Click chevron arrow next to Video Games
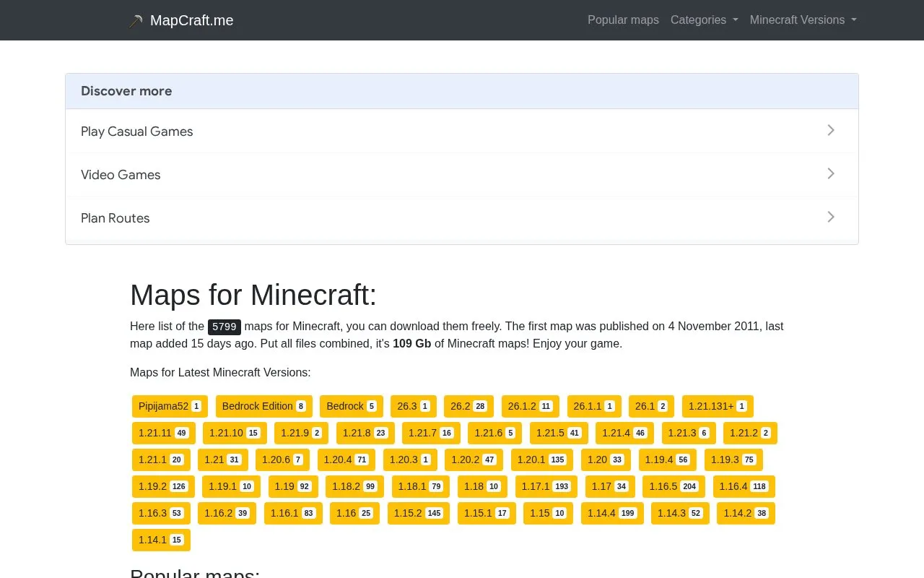This screenshot has width=924, height=578. click(x=831, y=173)
